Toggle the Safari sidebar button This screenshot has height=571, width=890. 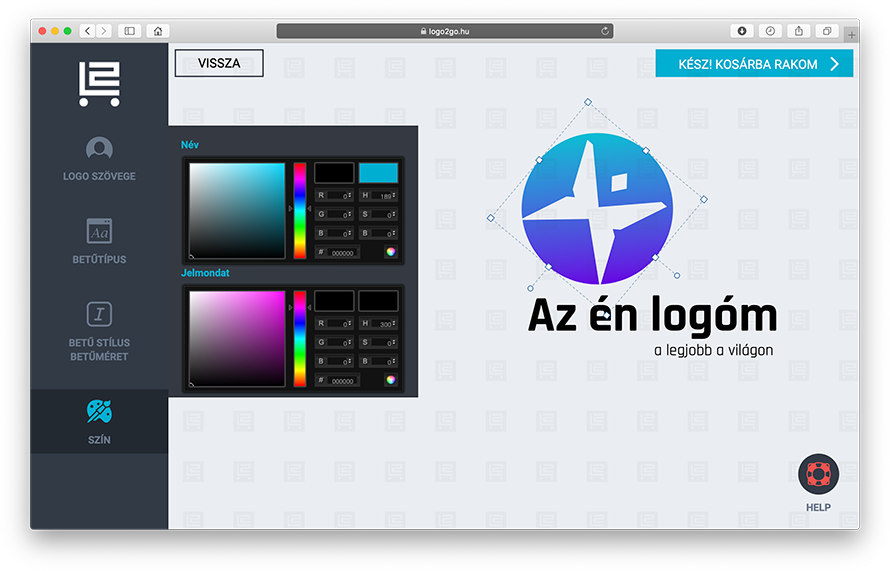129,31
